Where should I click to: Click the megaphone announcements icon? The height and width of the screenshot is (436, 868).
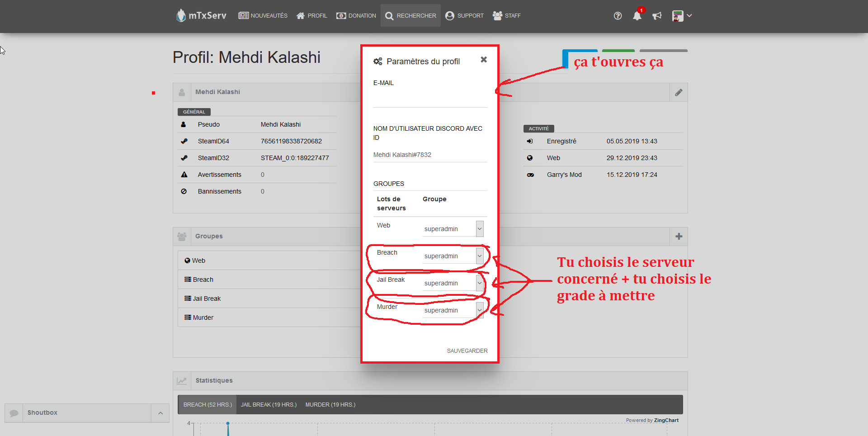coord(657,16)
